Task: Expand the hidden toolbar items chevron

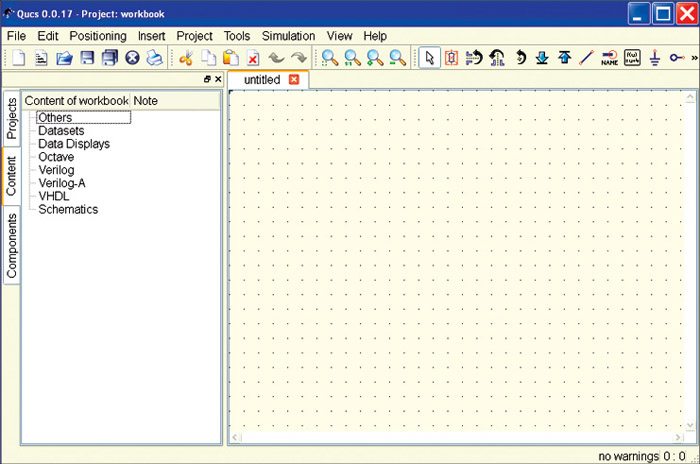Action: 693,58
